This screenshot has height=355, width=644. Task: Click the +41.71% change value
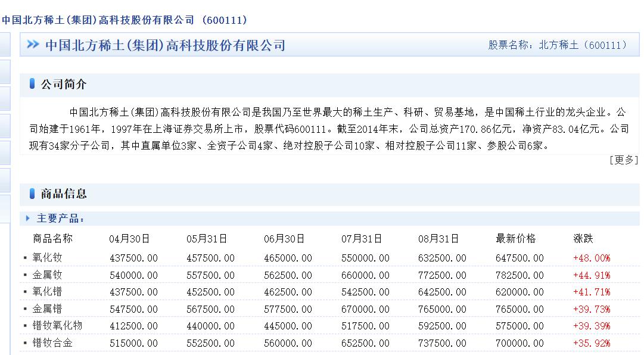[x=592, y=292]
